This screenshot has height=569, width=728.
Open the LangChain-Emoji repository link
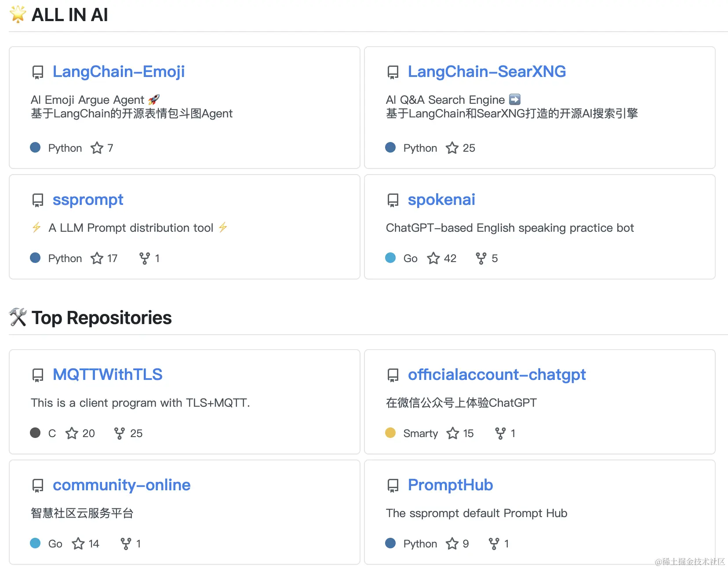coord(118,72)
